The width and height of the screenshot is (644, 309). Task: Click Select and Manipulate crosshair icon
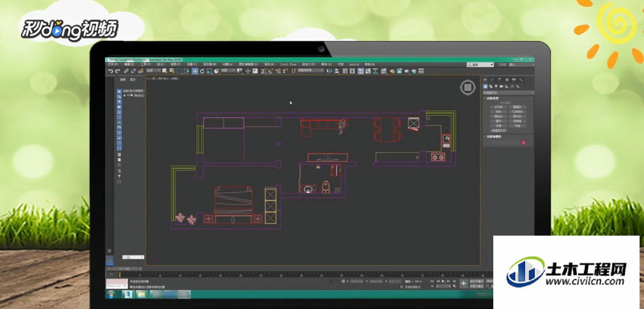[248, 71]
